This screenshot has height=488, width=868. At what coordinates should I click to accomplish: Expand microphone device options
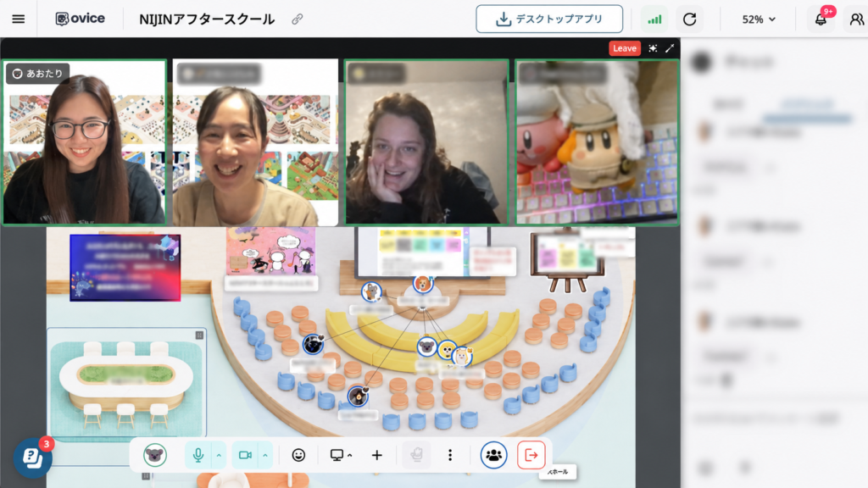coord(219,455)
